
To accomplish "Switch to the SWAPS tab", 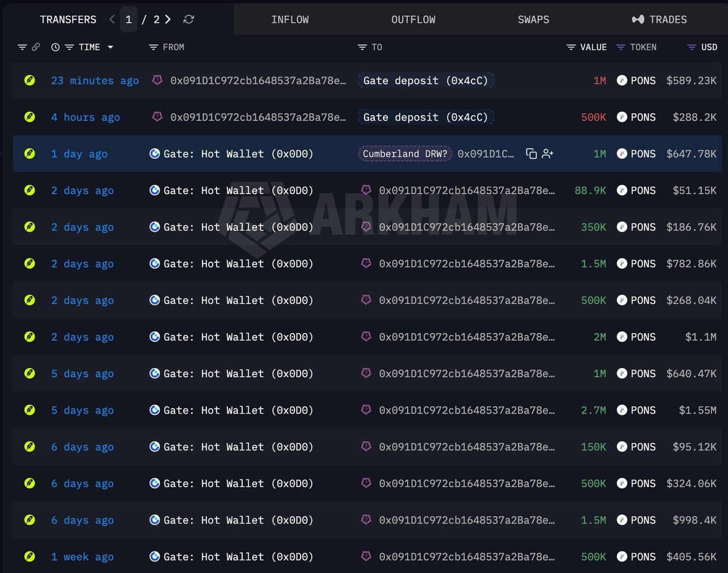I will tap(533, 19).
